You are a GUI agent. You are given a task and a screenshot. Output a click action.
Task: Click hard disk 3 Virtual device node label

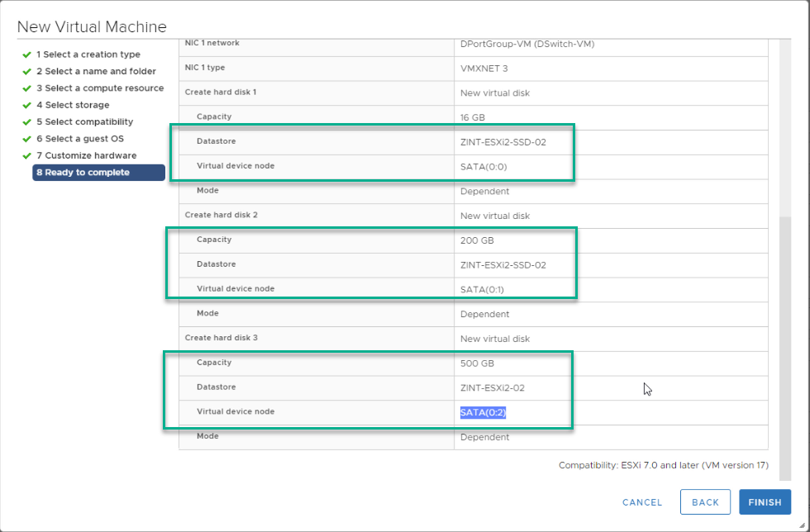pyautogui.click(x=236, y=411)
